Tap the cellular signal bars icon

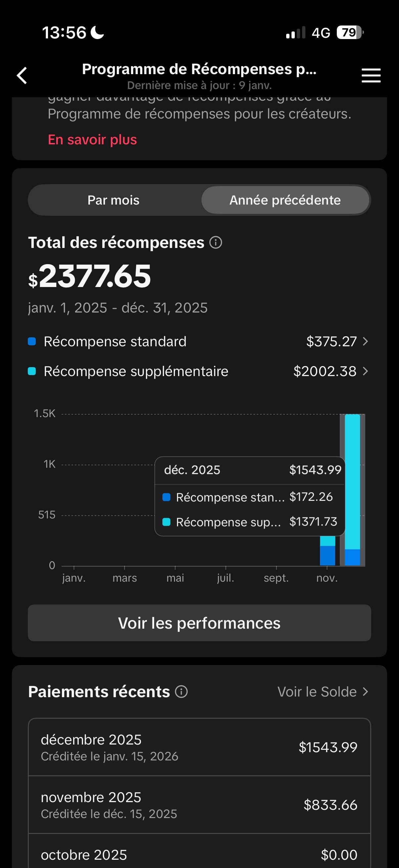point(295,33)
